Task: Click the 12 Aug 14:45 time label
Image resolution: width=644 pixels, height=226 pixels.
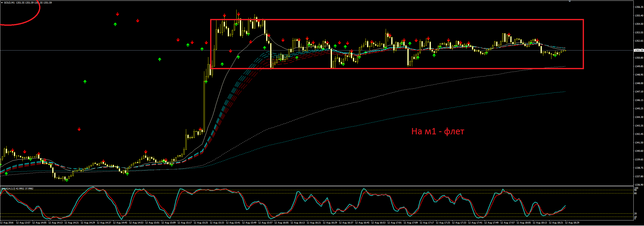Action: tap(120, 223)
